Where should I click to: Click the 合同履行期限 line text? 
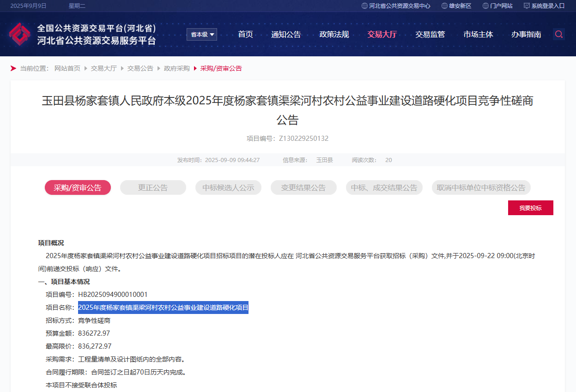(x=115, y=372)
